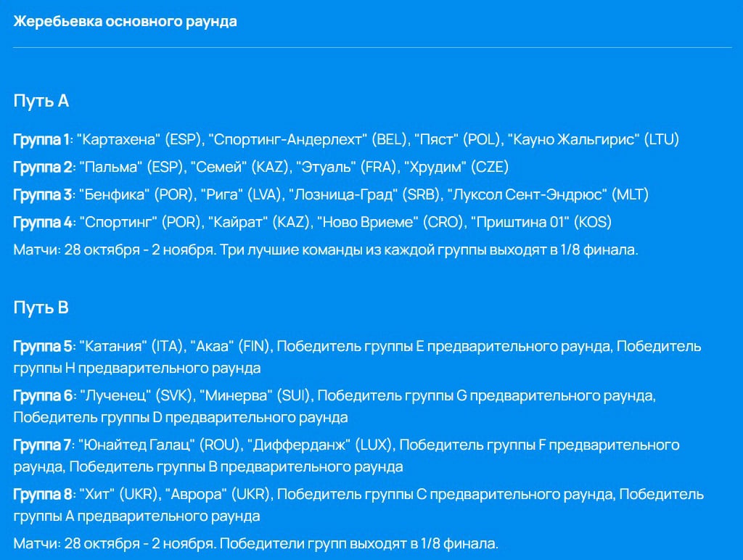Click team name "Картахена" (ESP)
Image resolution: width=743 pixels, height=560 pixels.
click(118, 139)
